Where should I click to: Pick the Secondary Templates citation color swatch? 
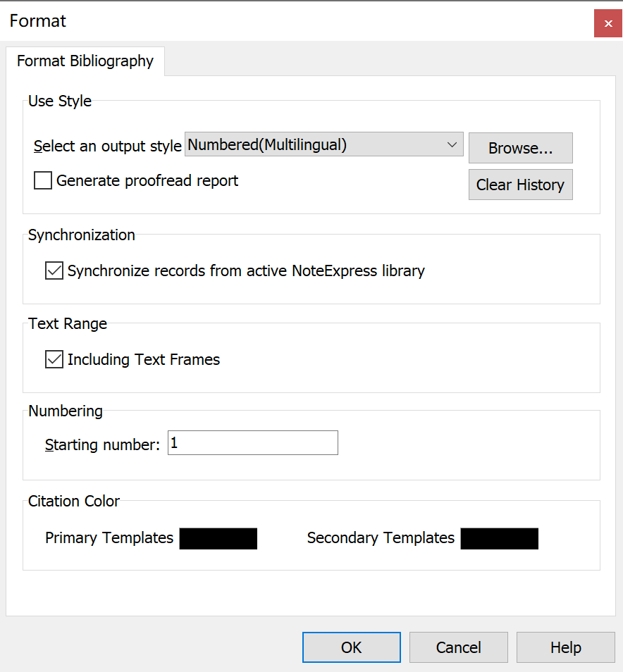tap(499, 539)
